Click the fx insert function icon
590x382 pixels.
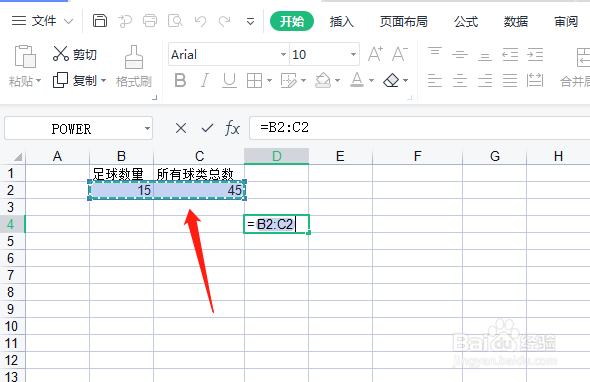[233, 128]
